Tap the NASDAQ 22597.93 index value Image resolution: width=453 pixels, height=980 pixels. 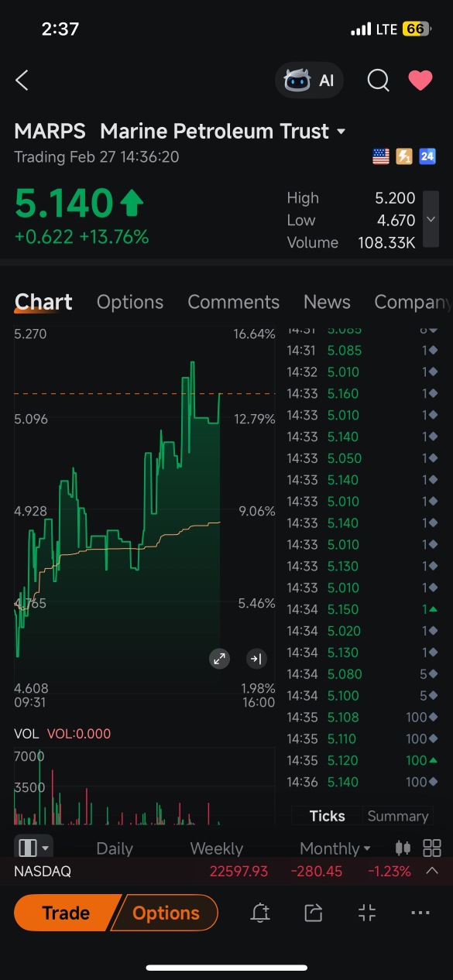239,871
